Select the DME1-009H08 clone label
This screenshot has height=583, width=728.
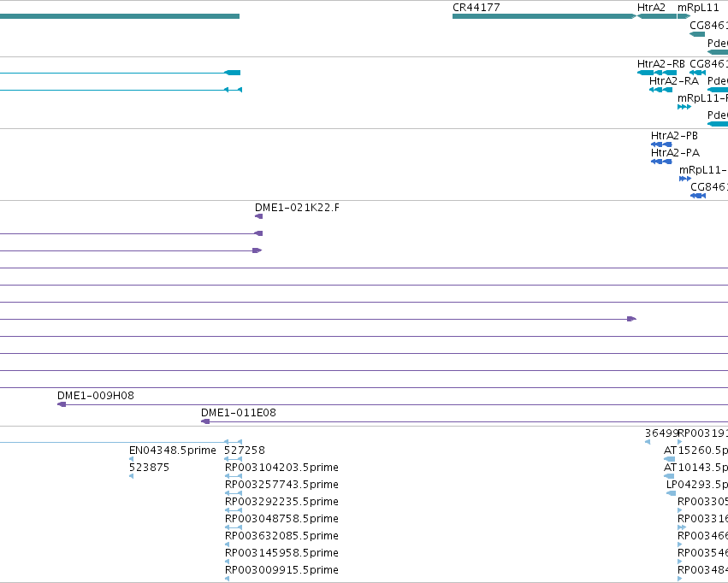pos(96,396)
